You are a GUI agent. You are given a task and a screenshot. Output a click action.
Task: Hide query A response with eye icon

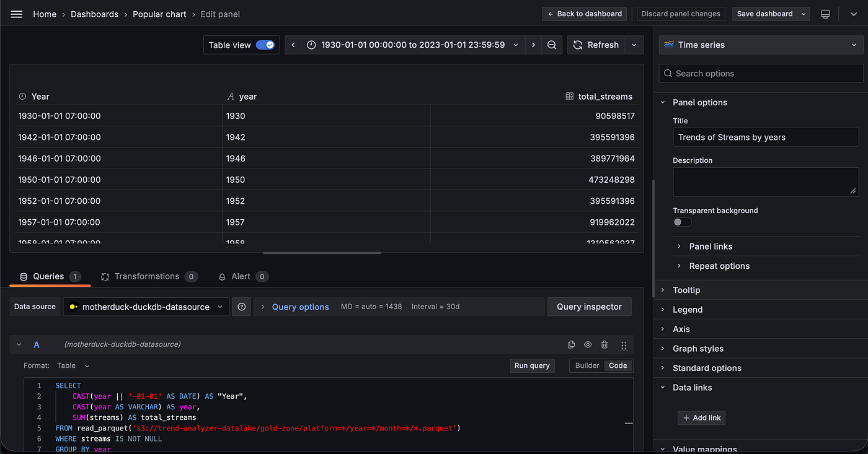click(588, 345)
